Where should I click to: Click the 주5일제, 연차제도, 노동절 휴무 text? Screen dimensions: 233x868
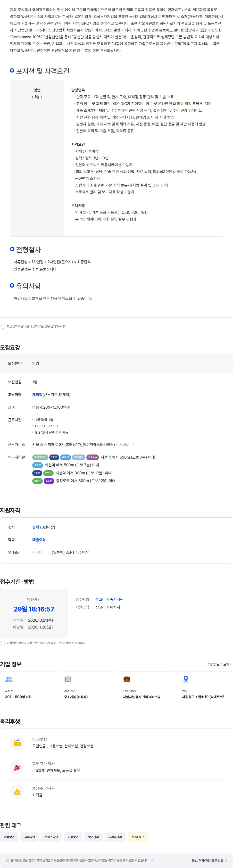tap(56, 771)
